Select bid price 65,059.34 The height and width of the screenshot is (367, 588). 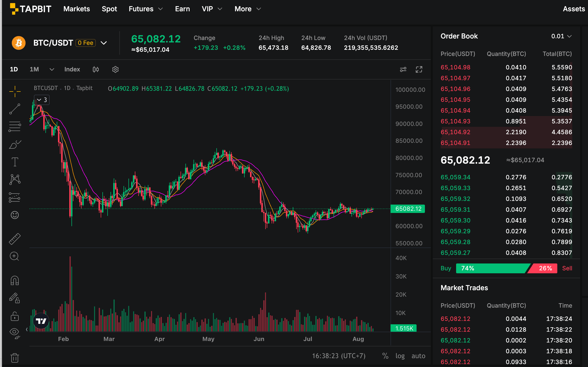pyautogui.click(x=455, y=177)
